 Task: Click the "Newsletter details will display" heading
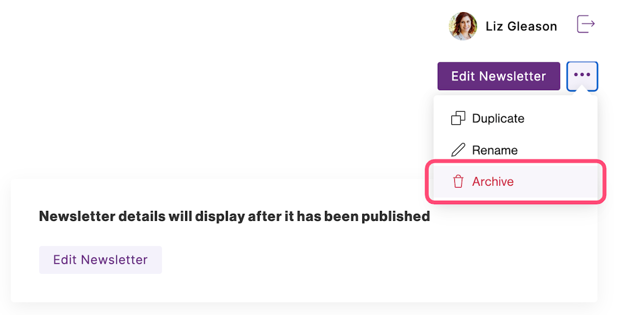click(234, 216)
